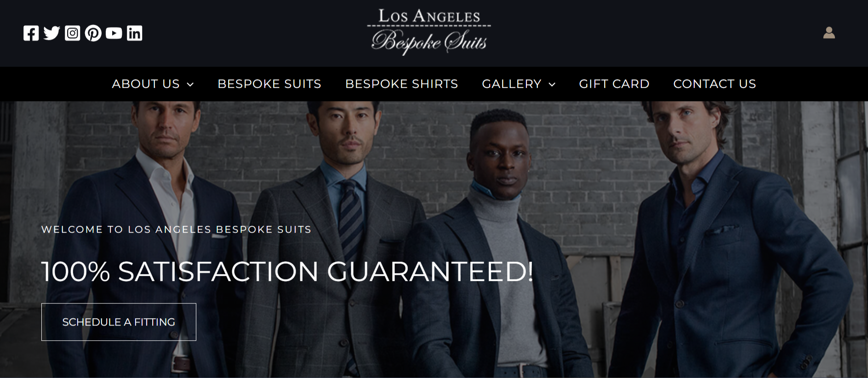Expand the About Us chevron arrow

[190, 84]
